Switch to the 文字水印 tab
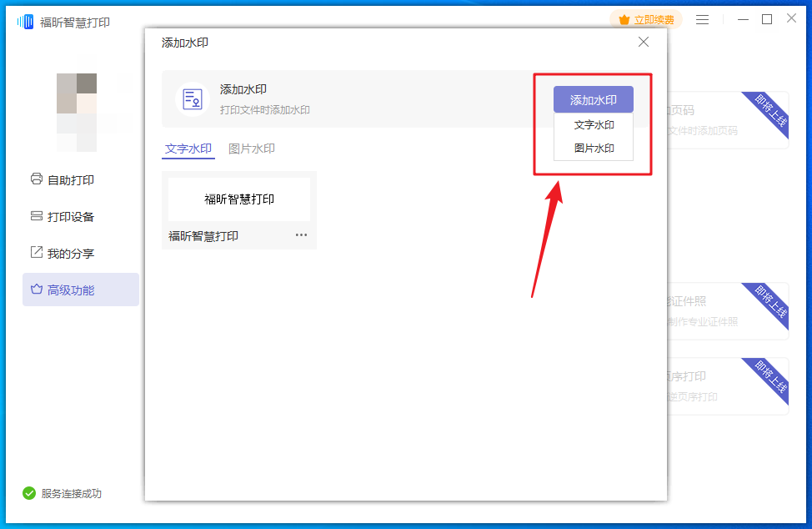The image size is (812, 529). (x=188, y=149)
